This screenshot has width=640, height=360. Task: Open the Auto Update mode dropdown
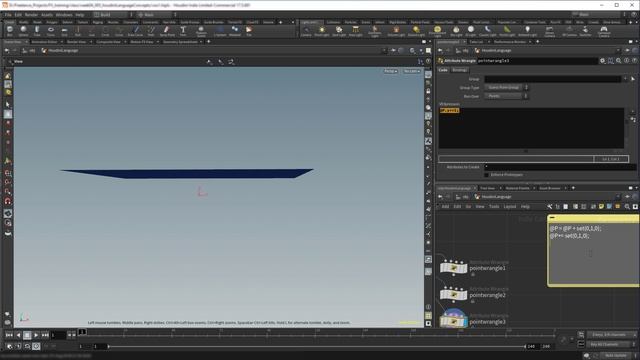pyautogui.click(x=617, y=356)
